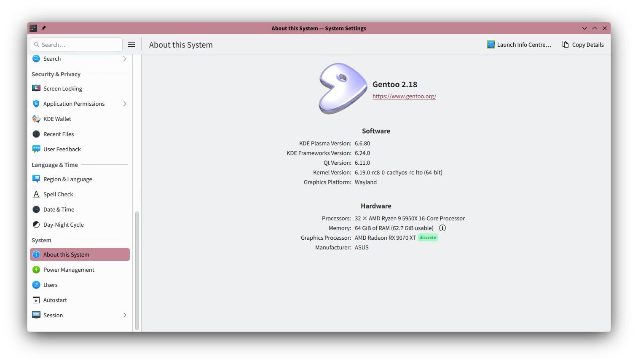Click the sidebar vertical scrollbar
The width and height of the screenshot is (638, 364).
[x=137, y=271]
